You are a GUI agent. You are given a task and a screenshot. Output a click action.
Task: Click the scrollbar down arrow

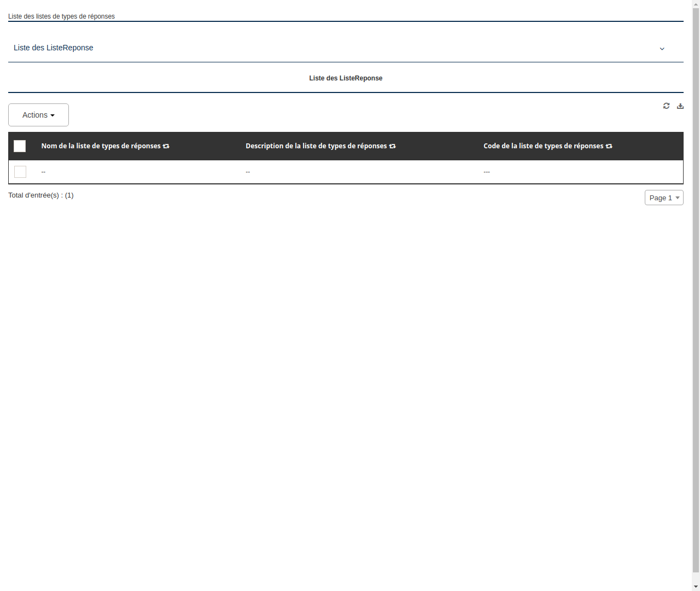pyautogui.click(x=696, y=586)
